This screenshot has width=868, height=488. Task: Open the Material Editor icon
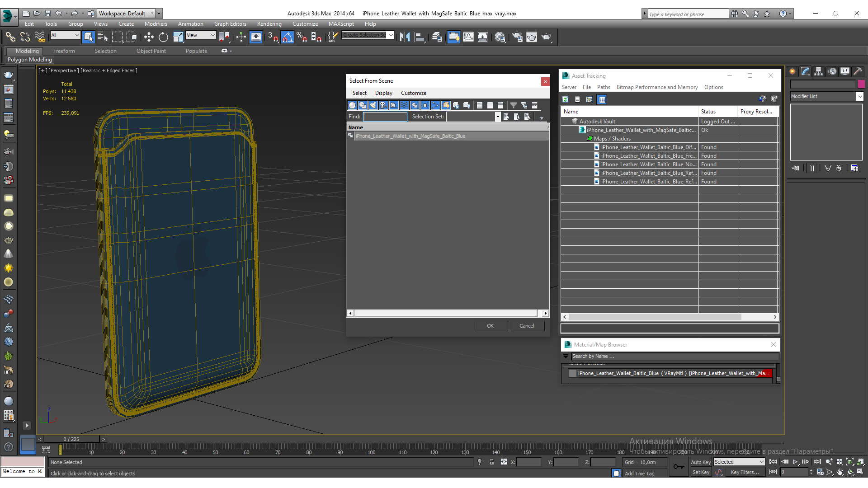(500, 37)
